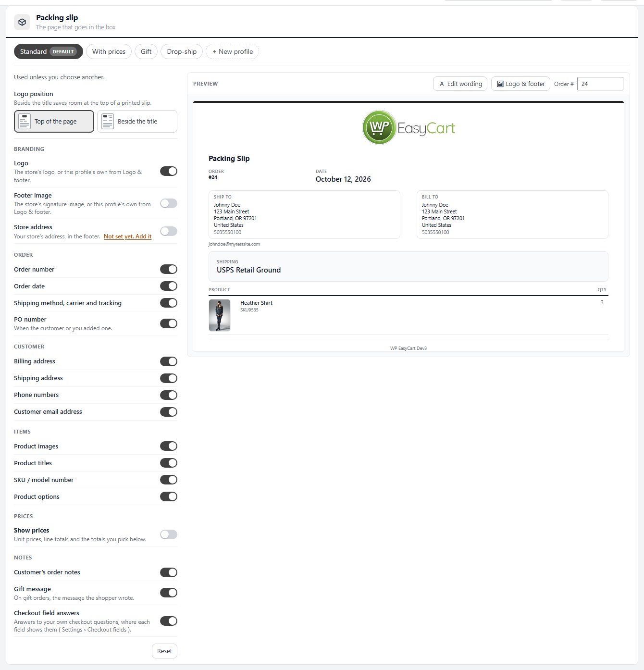The height and width of the screenshot is (670, 644).
Task: Click the packing slip box icon
Action: pyautogui.click(x=22, y=22)
